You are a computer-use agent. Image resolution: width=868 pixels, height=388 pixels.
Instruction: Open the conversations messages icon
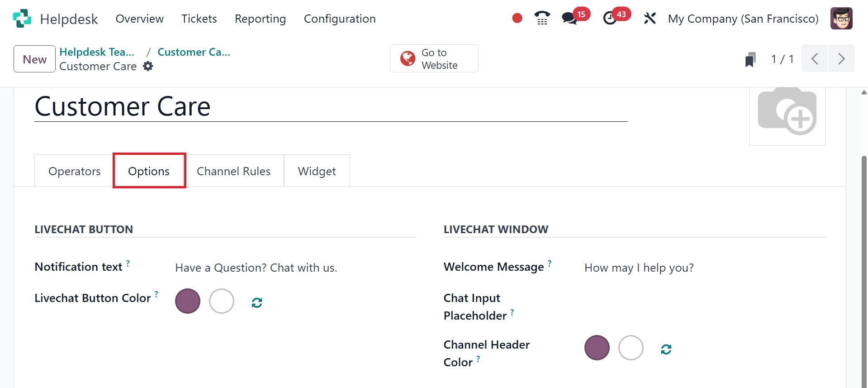pos(569,19)
